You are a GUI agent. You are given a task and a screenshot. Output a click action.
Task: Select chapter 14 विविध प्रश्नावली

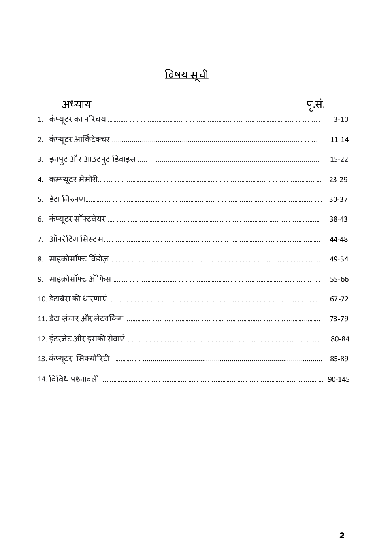pyautogui.click(x=74, y=379)
